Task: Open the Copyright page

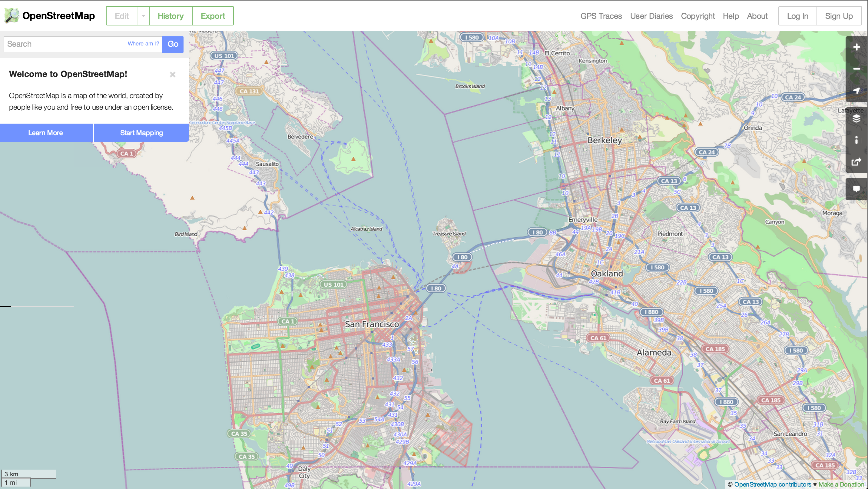Action: [697, 16]
